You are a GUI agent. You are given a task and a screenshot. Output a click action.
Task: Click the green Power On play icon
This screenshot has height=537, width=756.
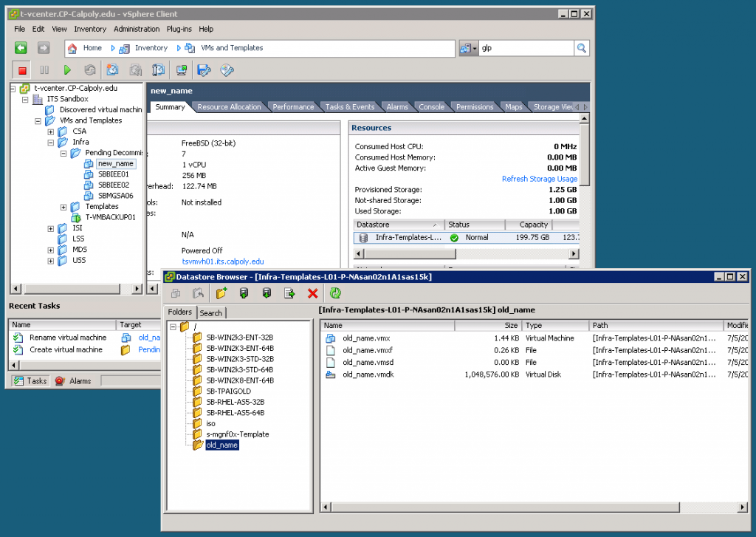pyautogui.click(x=67, y=70)
